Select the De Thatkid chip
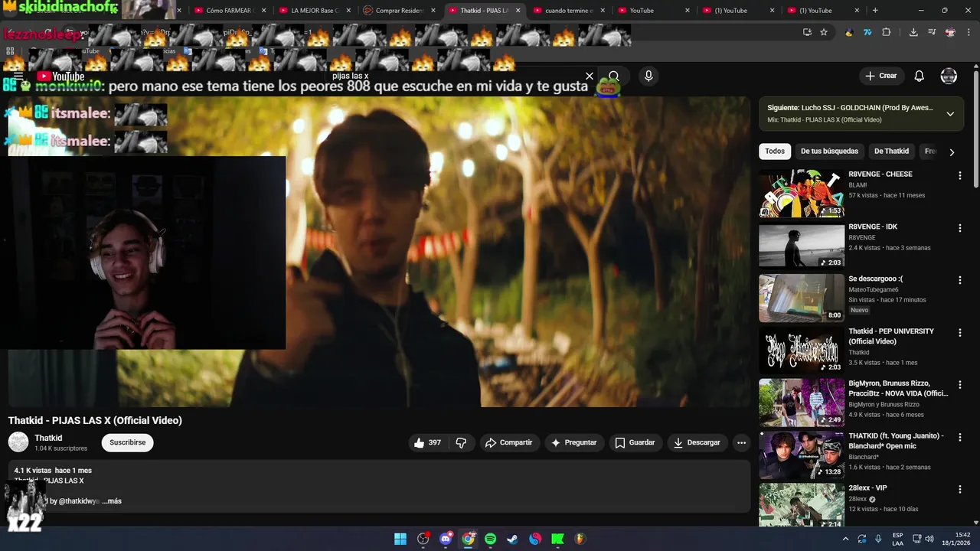 891,151
